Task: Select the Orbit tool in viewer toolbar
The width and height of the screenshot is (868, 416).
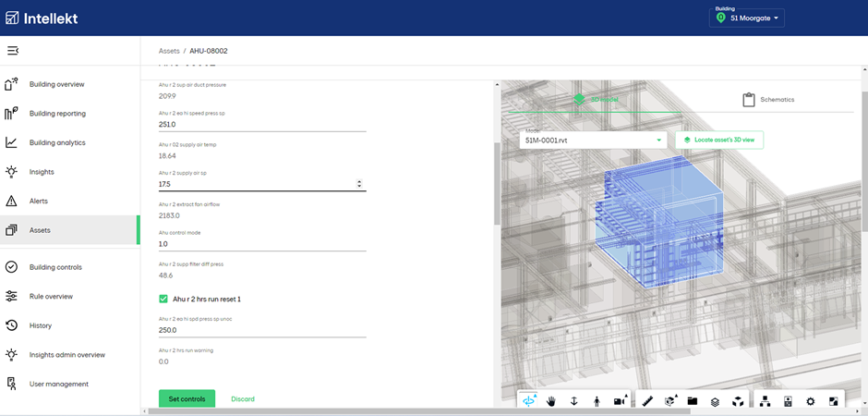Action: click(x=530, y=401)
